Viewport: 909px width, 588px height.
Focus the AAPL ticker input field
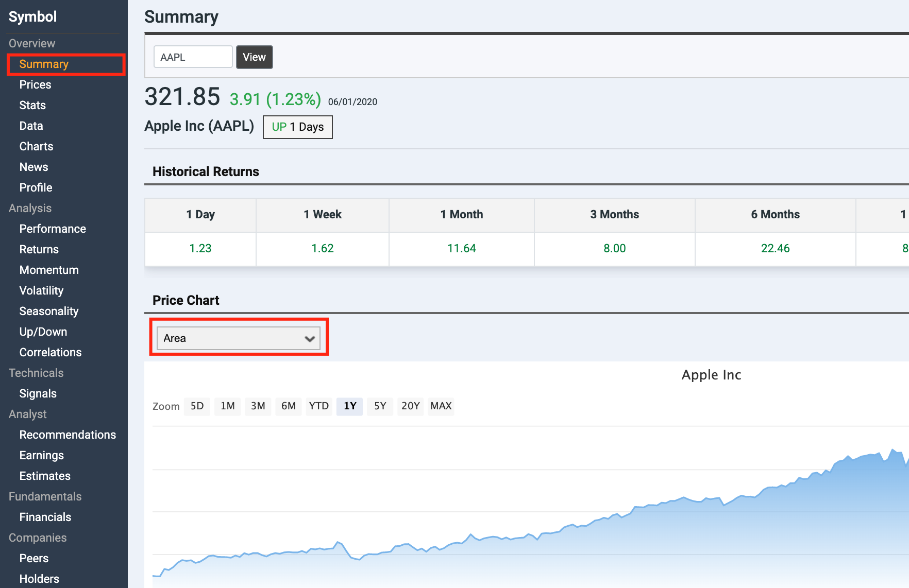coord(193,57)
